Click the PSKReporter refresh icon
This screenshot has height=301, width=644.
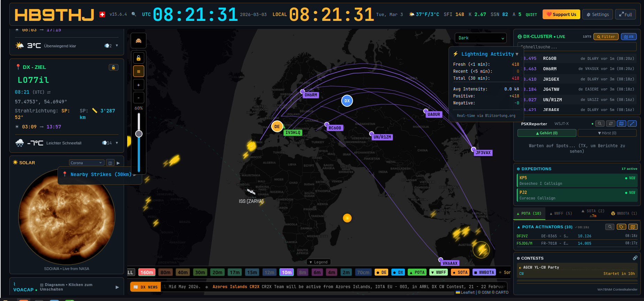point(611,124)
